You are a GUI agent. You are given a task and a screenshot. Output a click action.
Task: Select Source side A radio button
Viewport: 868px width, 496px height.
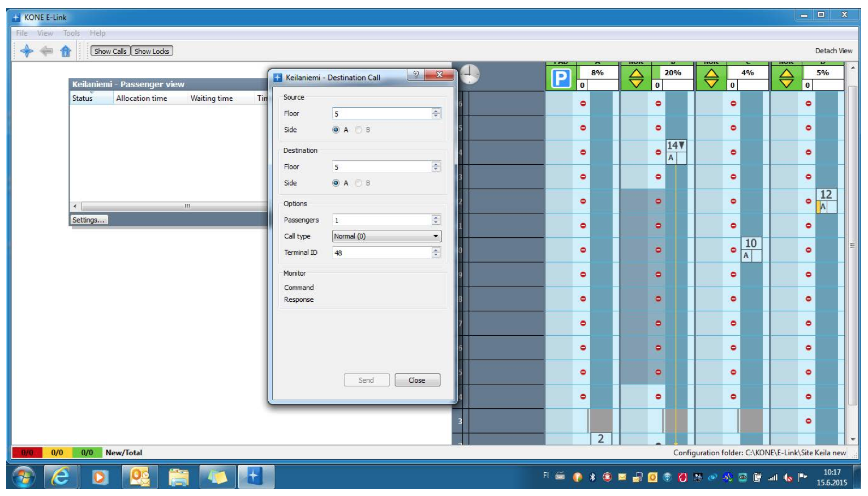(336, 130)
